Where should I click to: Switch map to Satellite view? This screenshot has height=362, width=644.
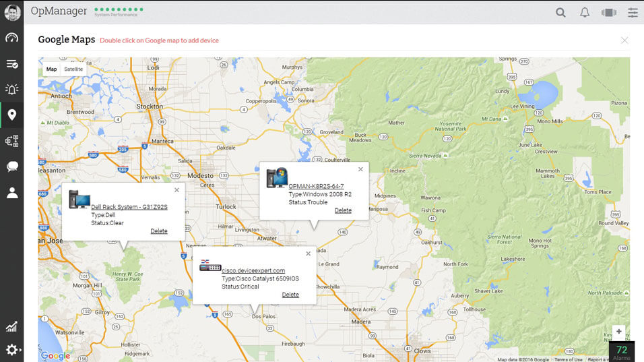(73, 69)
